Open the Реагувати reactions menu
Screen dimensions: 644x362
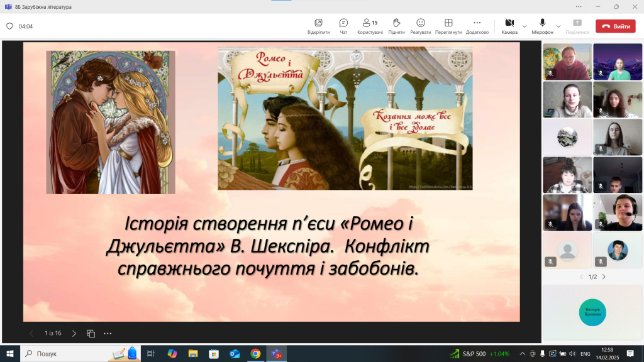[421, 26]
